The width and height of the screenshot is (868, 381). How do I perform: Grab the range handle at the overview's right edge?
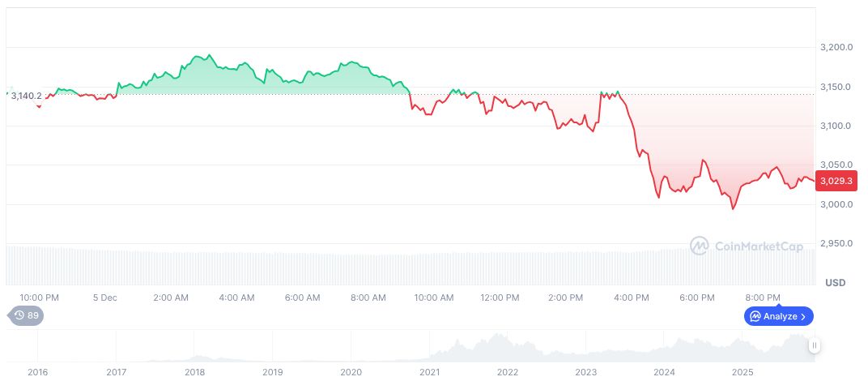point(815,345)
